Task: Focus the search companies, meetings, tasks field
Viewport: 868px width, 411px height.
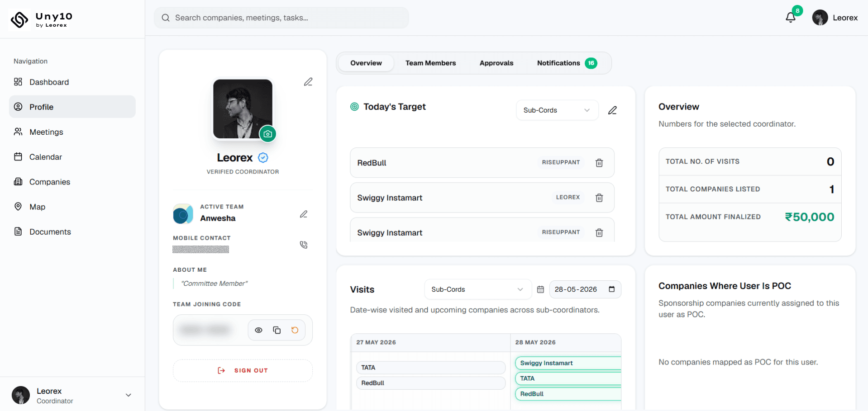Action: click(x=281, y=18)
